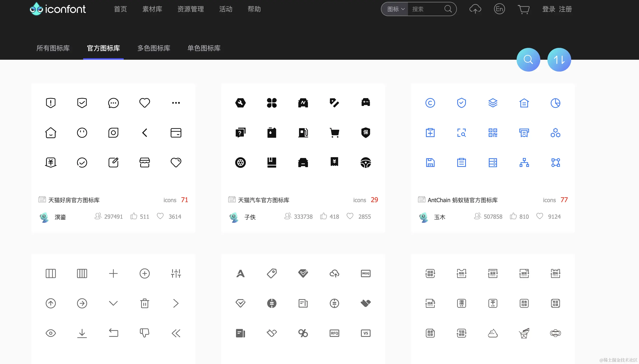Screen dimensions: 639x364
Task: Select the percent sign icon
Action: pos(303,333)
